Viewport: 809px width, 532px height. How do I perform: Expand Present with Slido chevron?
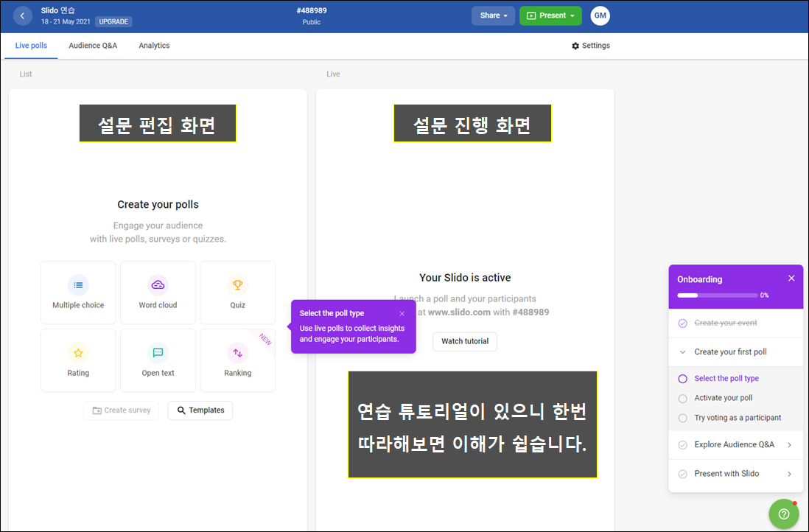(x=789, y=474)
